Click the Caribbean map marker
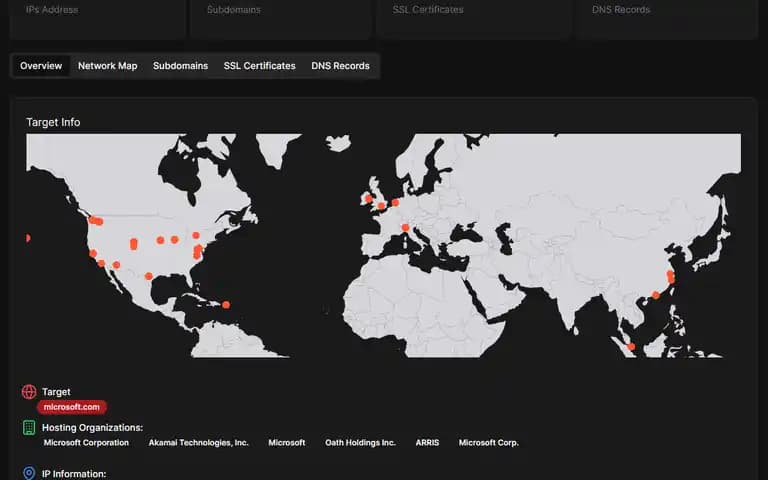The height and width of the screenshot is (480, 768). pyautogui.click(x=226, y=305)
